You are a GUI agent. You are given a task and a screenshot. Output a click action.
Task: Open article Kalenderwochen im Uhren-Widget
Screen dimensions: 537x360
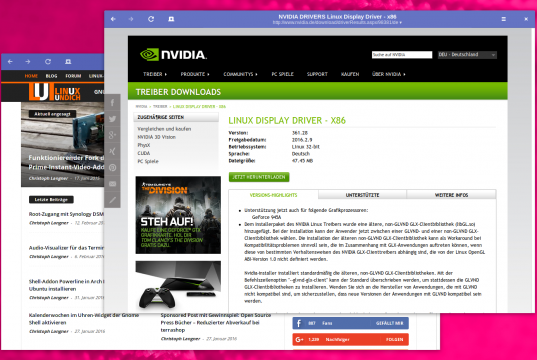pos(84,319)
